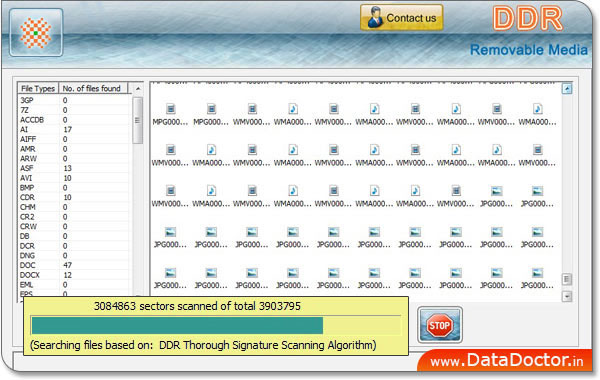Click thumbnail pane scroll down arrow
Screen dimensions: 600x380
pos(567,296)
